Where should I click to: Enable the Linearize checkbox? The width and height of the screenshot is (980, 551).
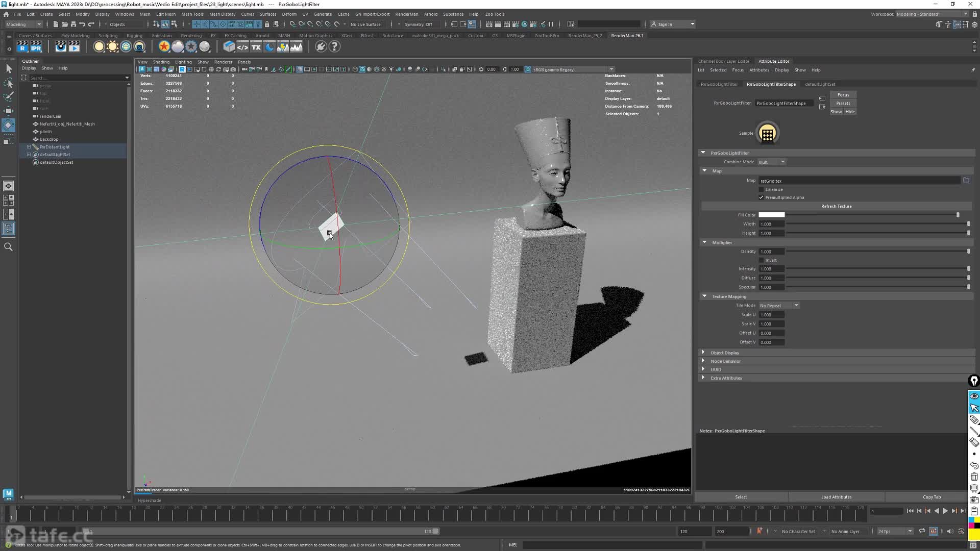point(761,189)
